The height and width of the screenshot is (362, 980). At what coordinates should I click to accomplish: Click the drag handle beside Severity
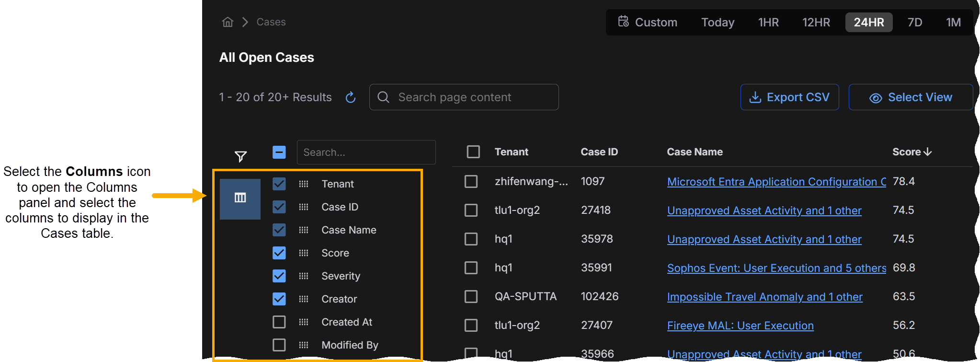[x=303, y=276]
